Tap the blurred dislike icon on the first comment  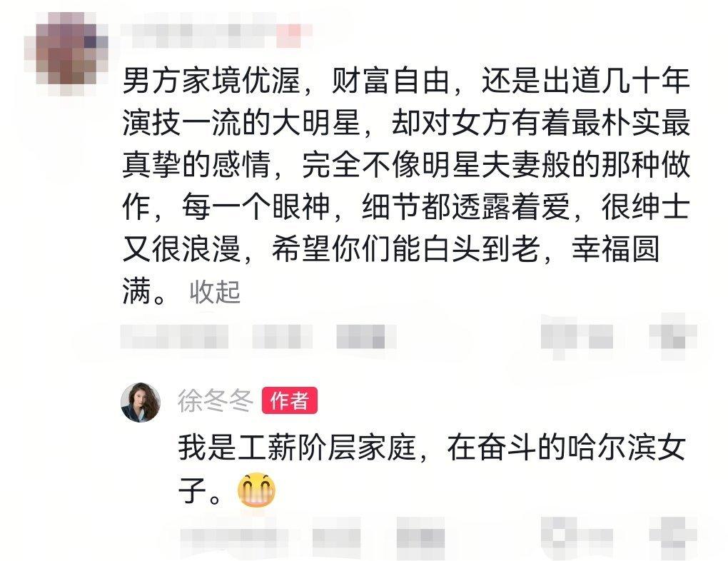673,337
